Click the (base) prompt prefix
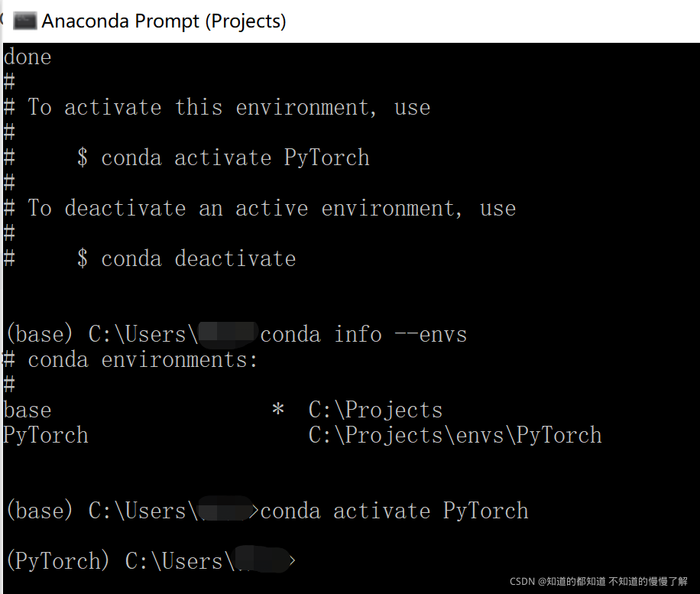Viewport: 700px width, 594px height. [39, 511]
